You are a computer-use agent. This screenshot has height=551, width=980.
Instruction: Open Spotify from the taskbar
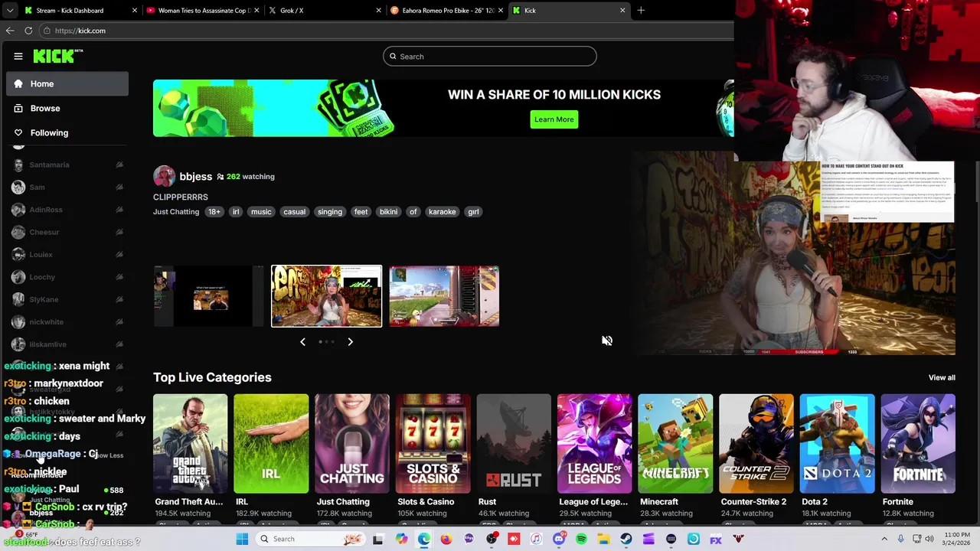(581, 539)
